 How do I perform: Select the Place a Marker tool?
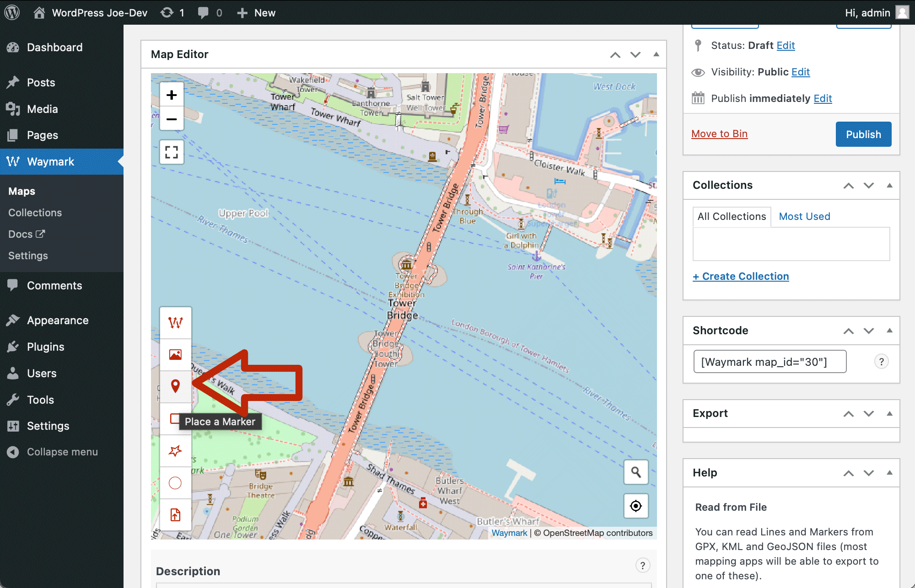tap(175, 386)
